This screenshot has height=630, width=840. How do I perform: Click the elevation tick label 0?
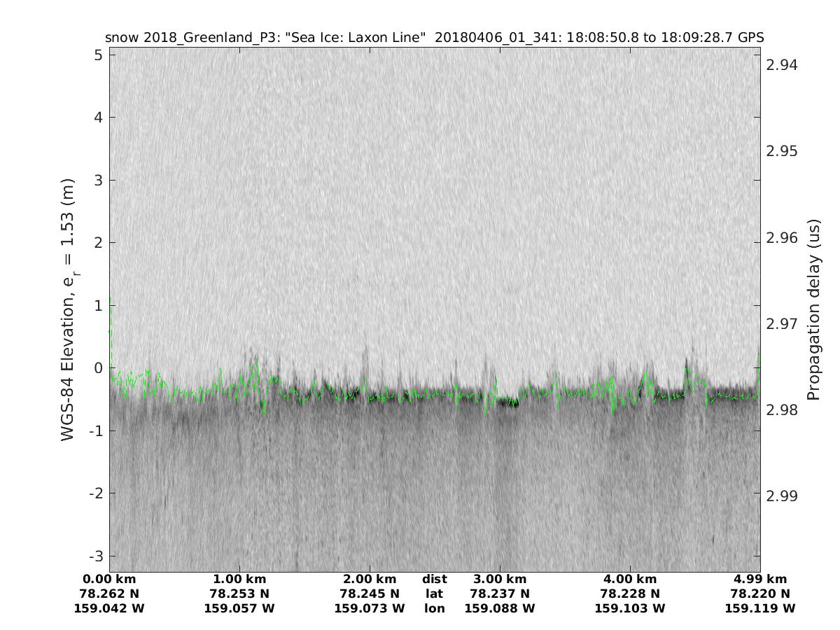click(x=97, y=368)
